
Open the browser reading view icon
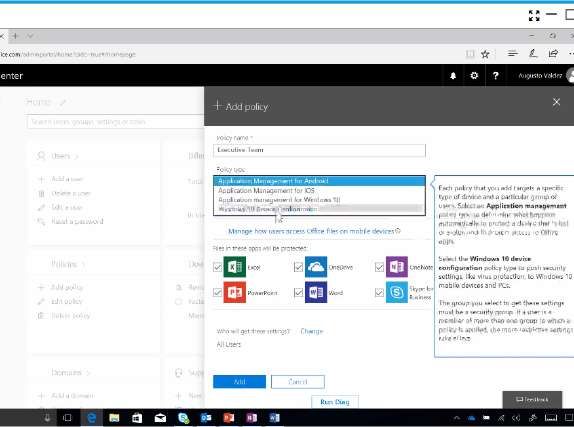[x=470, y=54]
